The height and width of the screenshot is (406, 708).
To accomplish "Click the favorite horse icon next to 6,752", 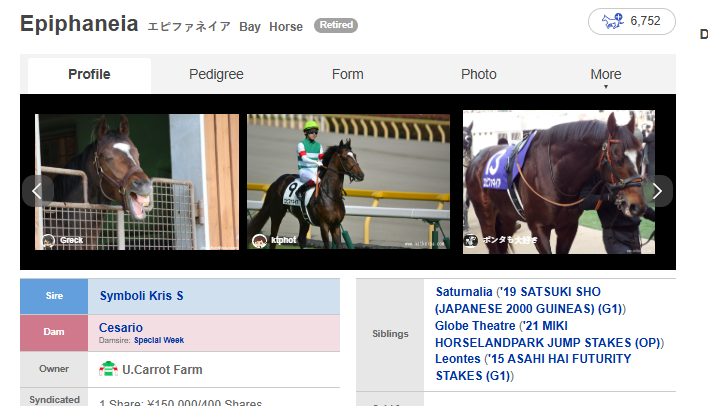I will pos(612,21).
